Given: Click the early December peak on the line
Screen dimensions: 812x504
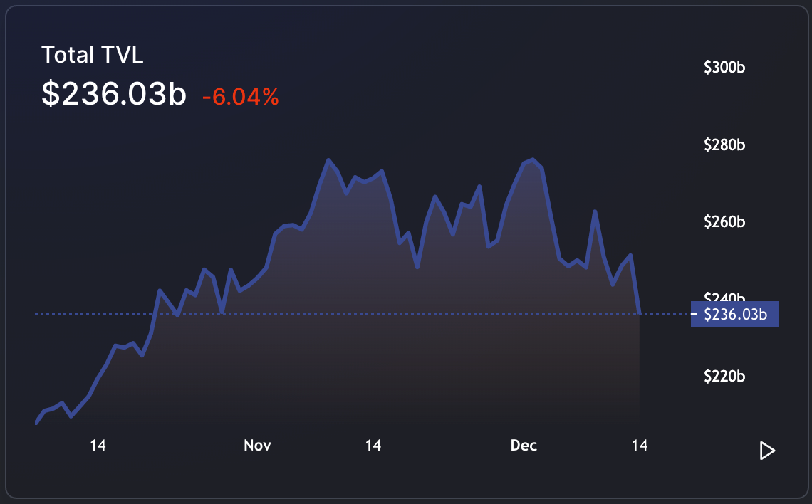Looking at the screenshot, I should coord(532,160).
